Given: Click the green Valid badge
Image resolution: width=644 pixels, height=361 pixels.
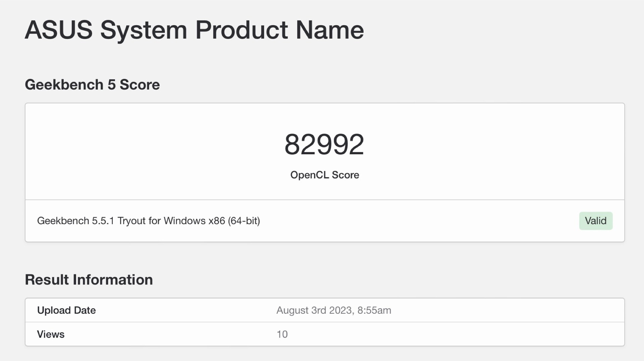Looking at the screenshot, I should coord(596,221).
